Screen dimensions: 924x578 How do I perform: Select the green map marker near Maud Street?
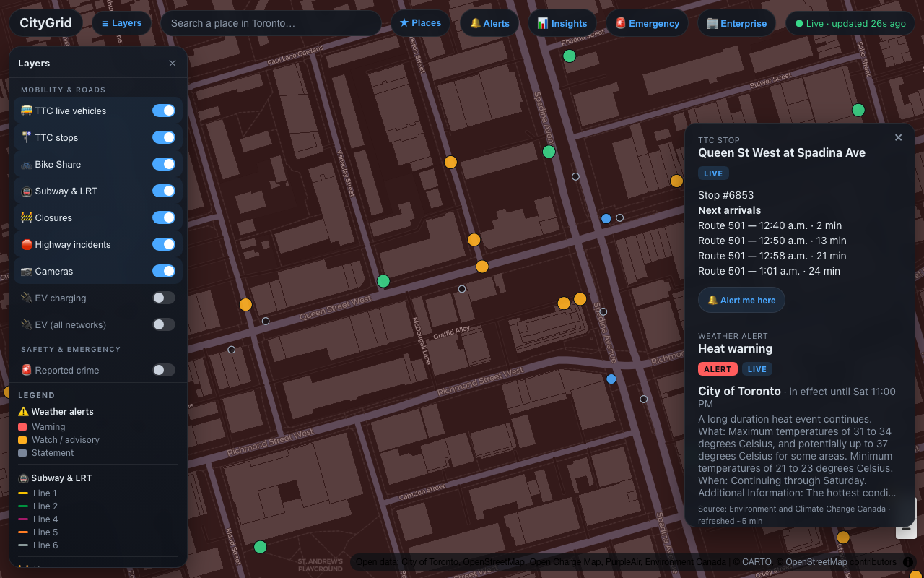click(x=261, y=547)
